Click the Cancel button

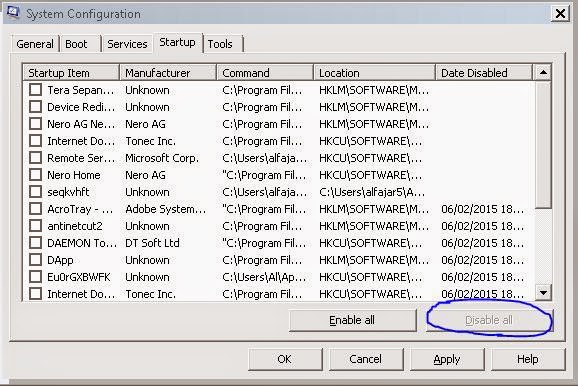click(366, 359)
